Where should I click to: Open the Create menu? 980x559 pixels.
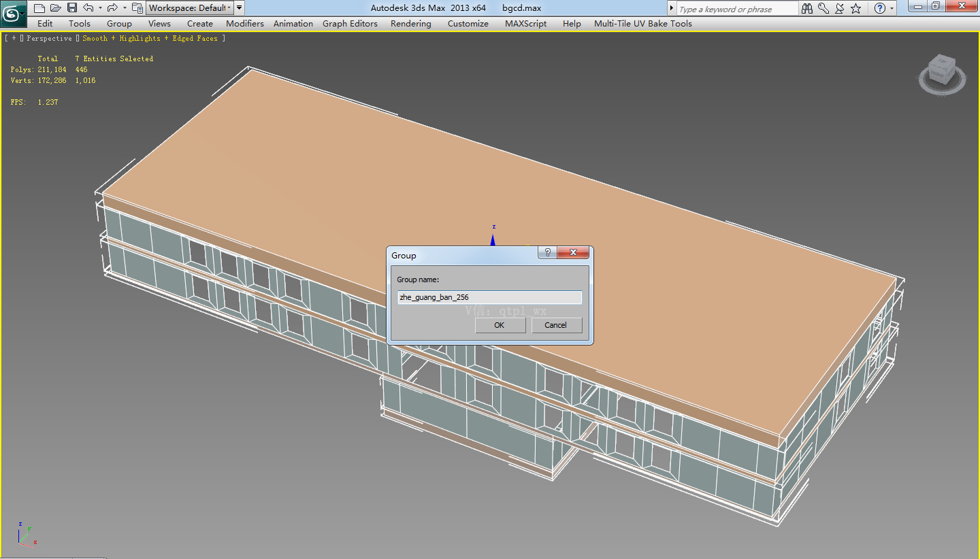click(x=200, y=23)
